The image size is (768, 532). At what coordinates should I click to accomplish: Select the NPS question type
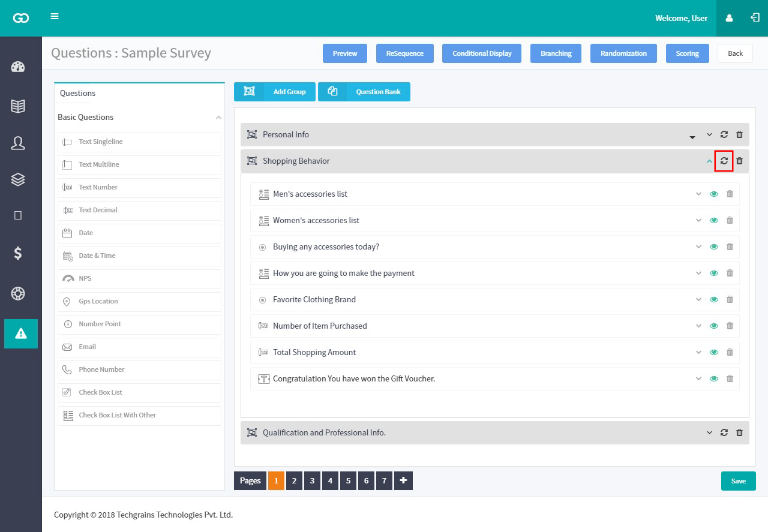tap(139, 279)
